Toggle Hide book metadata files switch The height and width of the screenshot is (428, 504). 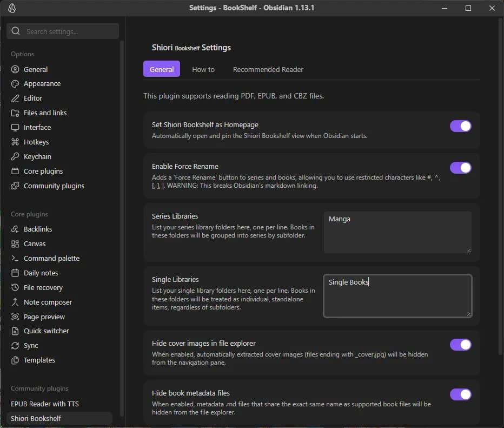point(460,394)
